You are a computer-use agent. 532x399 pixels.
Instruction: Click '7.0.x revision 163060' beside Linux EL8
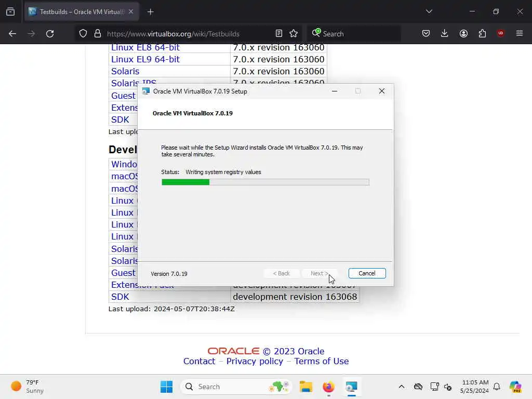pos(278,47)
